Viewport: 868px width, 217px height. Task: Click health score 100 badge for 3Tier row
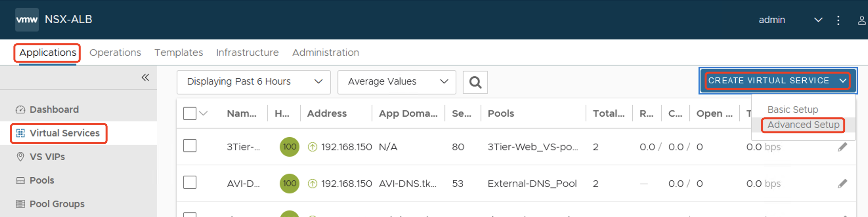(290, 147)
